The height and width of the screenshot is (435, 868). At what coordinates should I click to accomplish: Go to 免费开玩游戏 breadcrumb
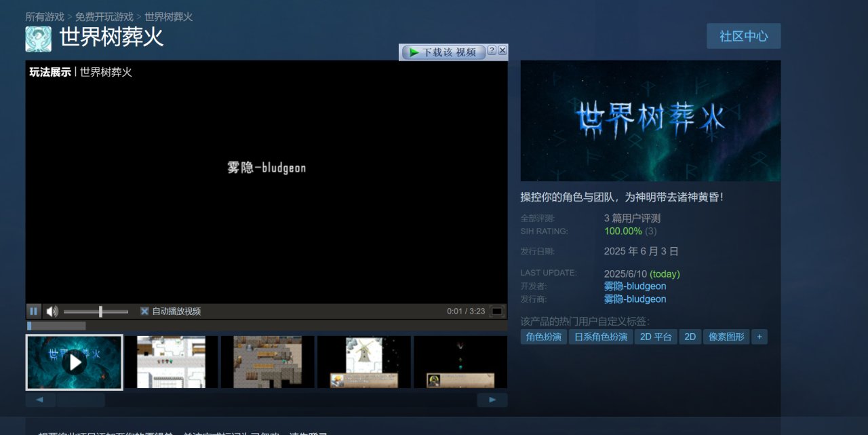tap(104, 16)
